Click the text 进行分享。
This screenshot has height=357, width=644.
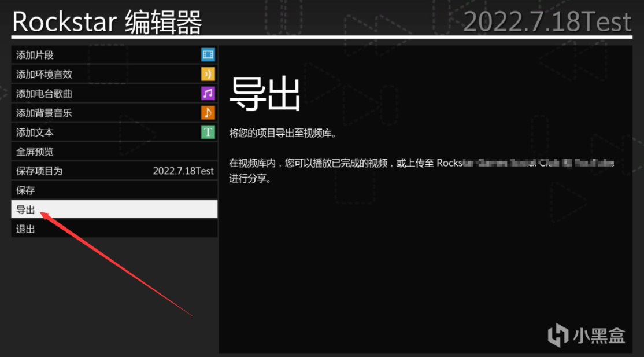[250, 179]
